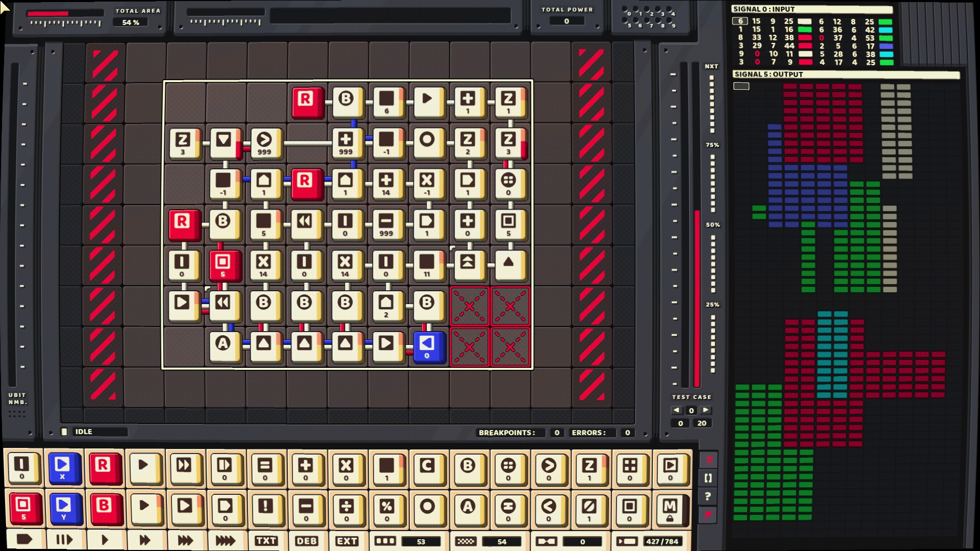Open the help question mark icon
Image resolution: width=980 pixels, height=551 pixels.
point(708,496)
